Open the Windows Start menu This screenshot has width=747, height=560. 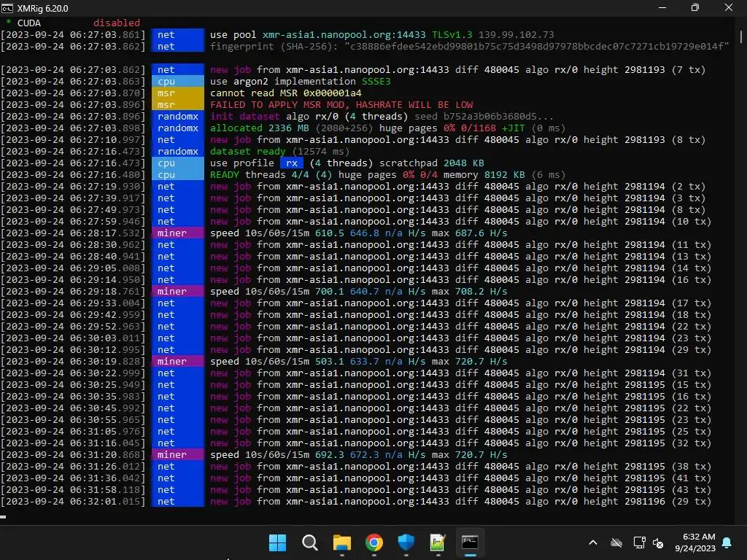click(x=277, y=542)
